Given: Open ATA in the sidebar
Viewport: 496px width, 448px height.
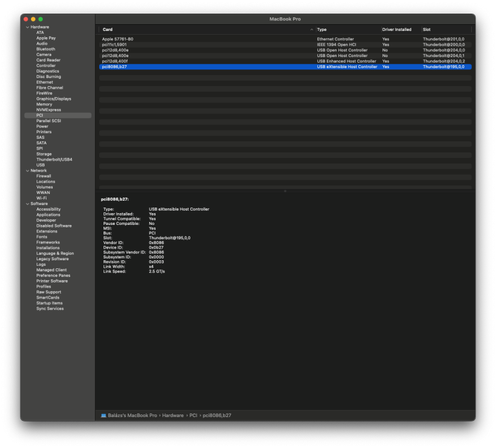Looking at the screenshot, I should [40, 33].
